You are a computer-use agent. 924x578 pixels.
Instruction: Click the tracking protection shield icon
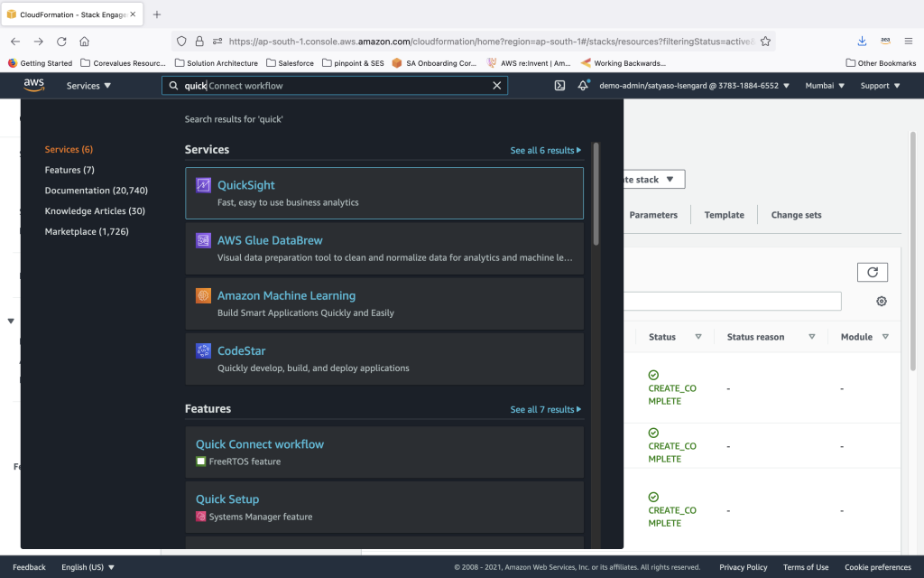[x=181, y=42]
